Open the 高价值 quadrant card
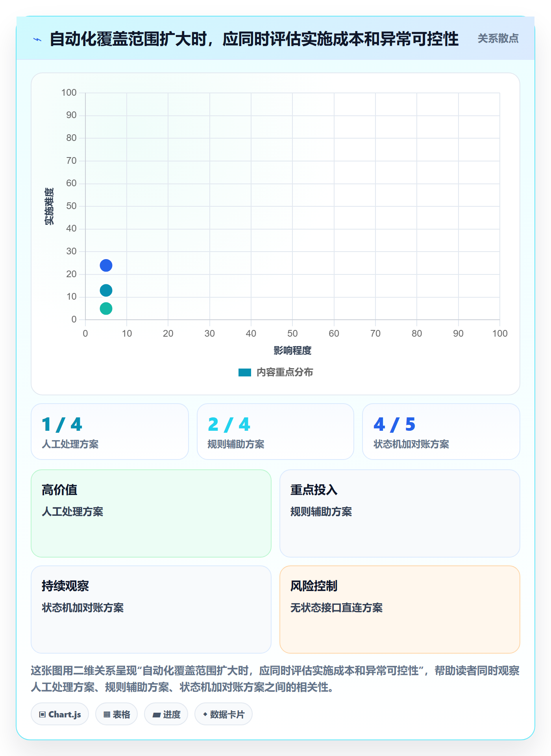The width and height of the screenshot is (551, 756). tap(151, 513)
